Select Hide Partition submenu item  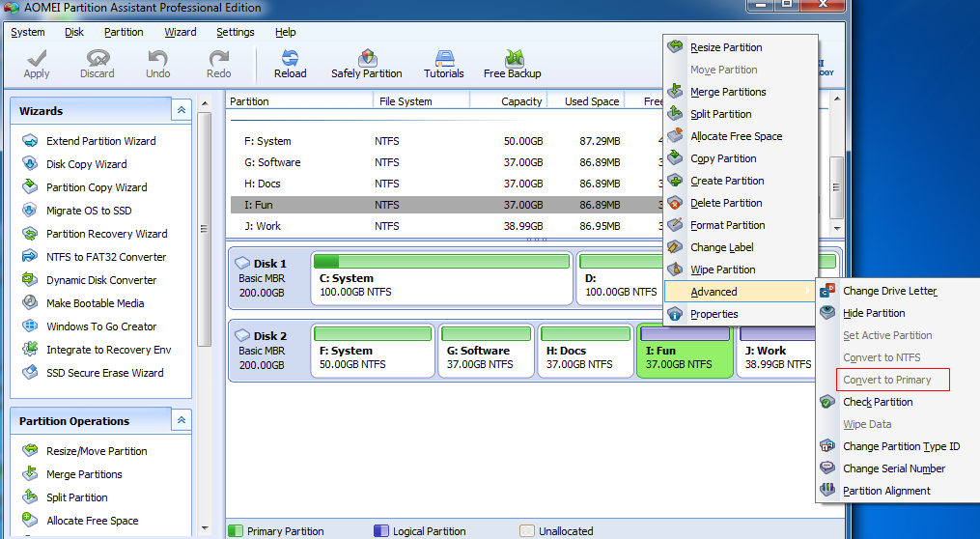coord(898,313)
